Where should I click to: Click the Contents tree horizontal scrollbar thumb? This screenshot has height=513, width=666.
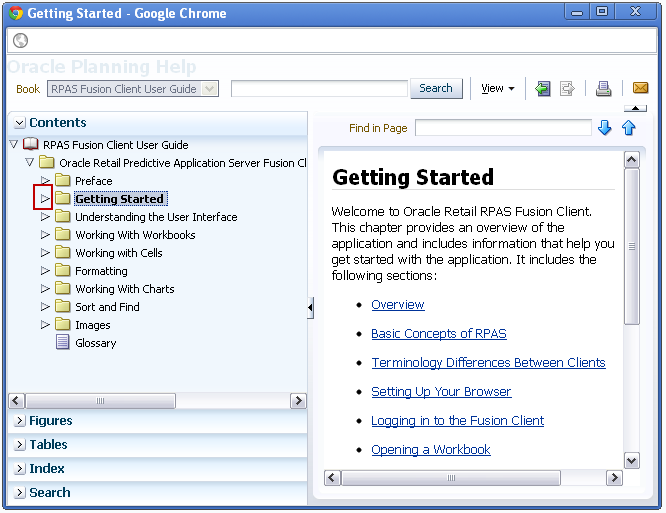click(100, 400)
